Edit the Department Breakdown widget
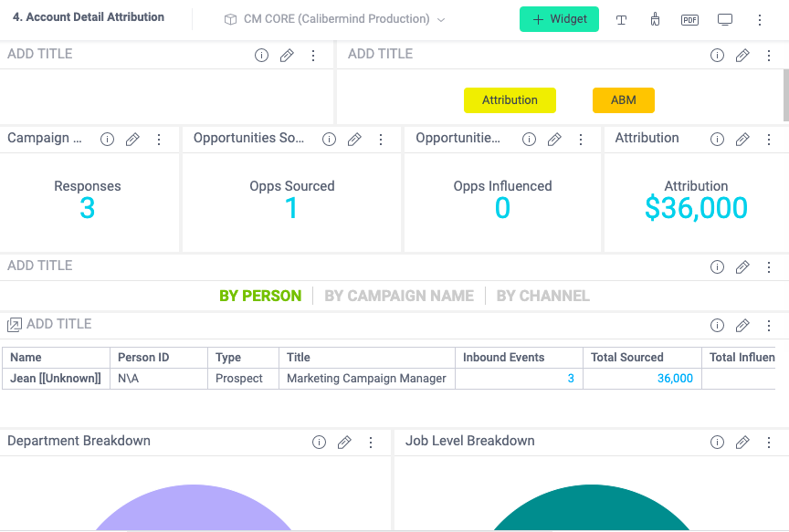This screenshot has height=532, width=789. coord(344,443)
